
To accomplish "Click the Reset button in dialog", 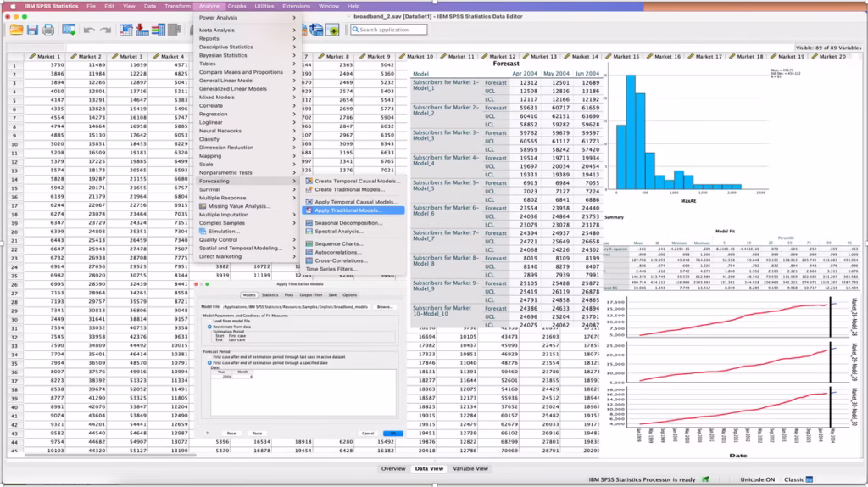I will click(x=231, y=434).
